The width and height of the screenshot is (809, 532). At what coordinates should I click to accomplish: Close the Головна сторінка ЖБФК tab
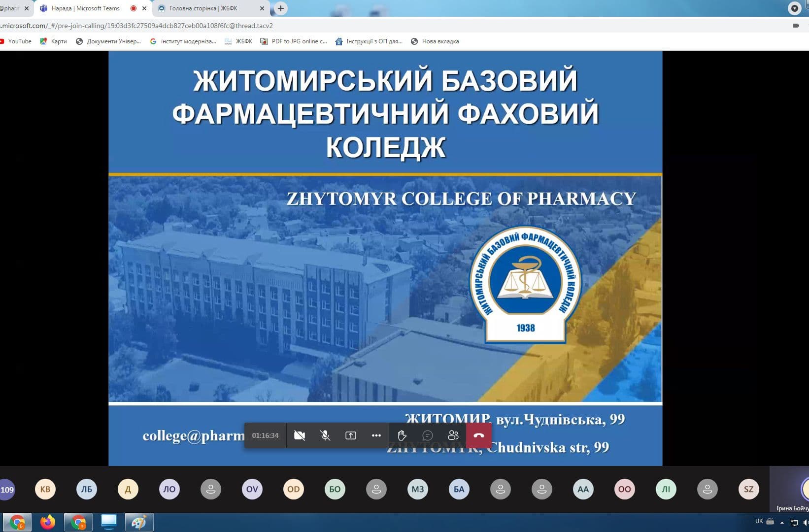262,8
